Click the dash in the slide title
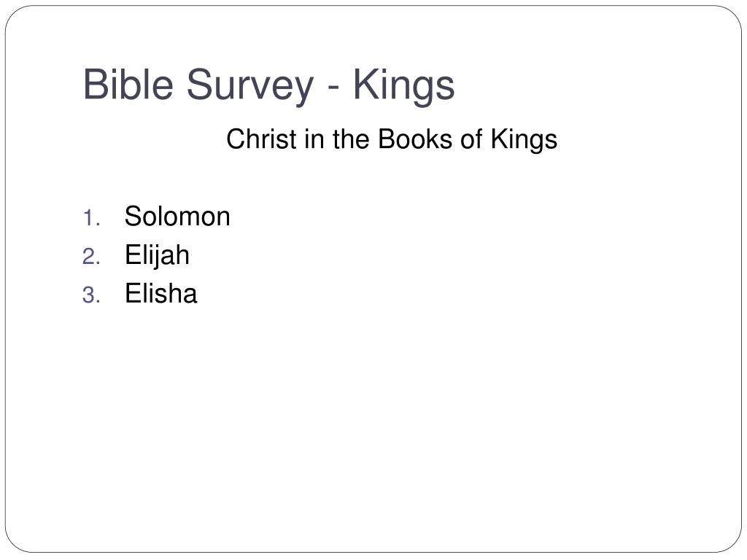 click(x=333, y=88)
